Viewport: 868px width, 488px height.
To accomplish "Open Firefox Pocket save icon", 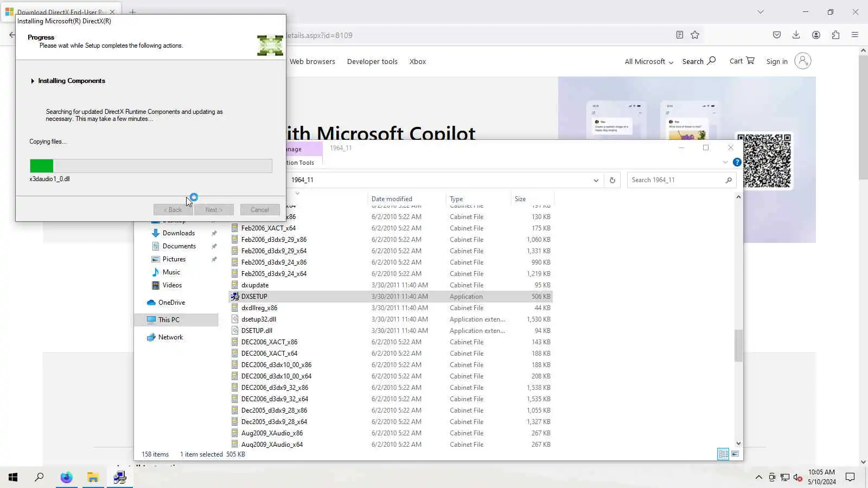I will click(777, 35).
